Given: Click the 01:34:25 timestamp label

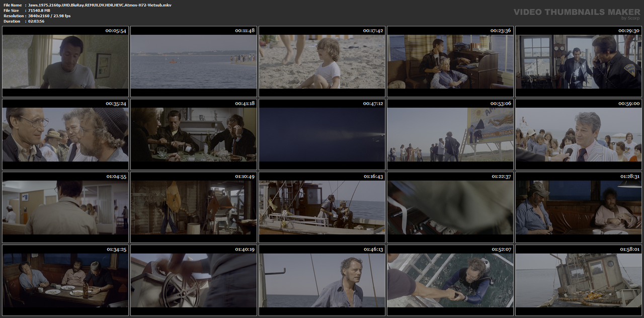Looking at the screenshot, I should (116, 249).
